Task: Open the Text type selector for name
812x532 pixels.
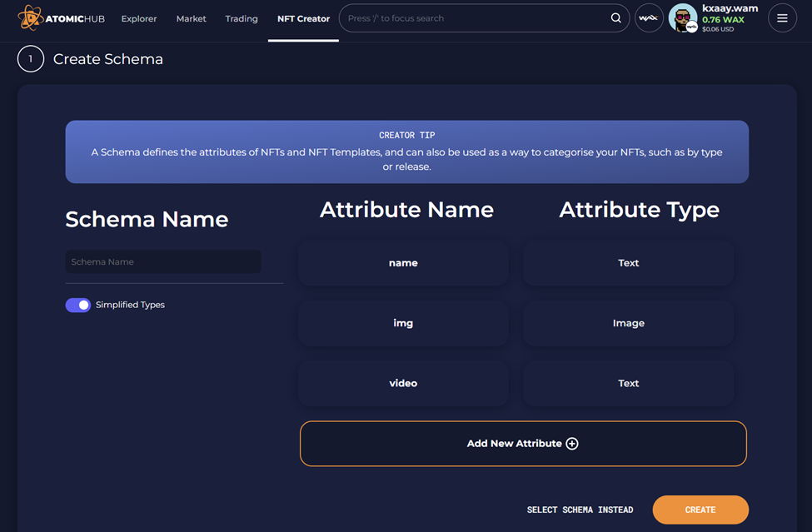Action: coord(628,262)
